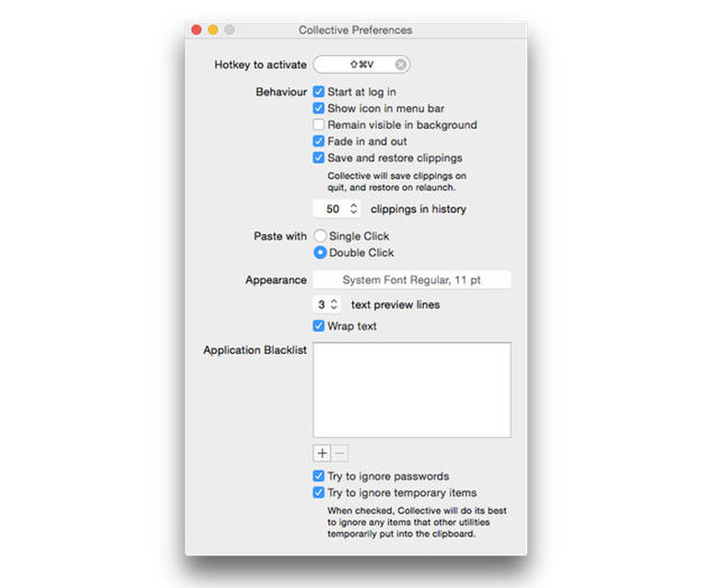Toggle Start at log in checkbox

tap(319, 92)
